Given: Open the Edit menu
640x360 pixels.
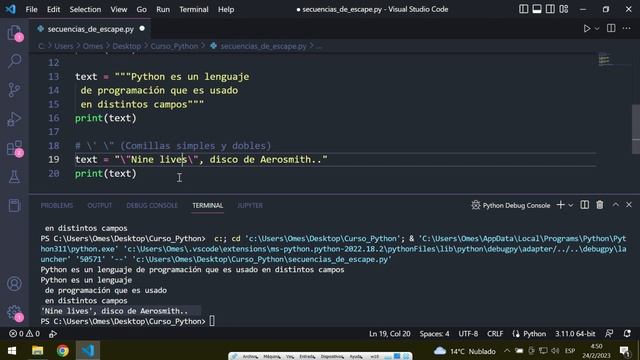Looking at the screenshot, I should (53, 9).
